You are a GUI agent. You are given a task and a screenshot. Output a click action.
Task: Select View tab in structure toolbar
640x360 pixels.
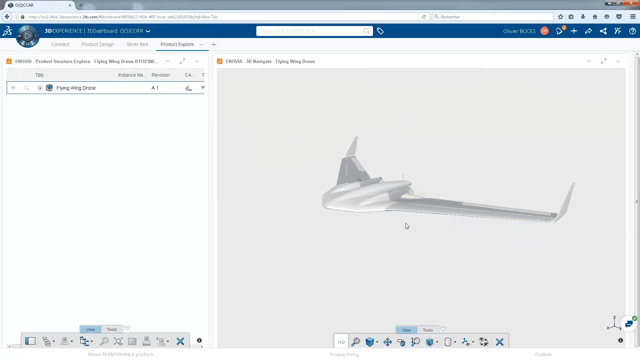coord(91,329)
